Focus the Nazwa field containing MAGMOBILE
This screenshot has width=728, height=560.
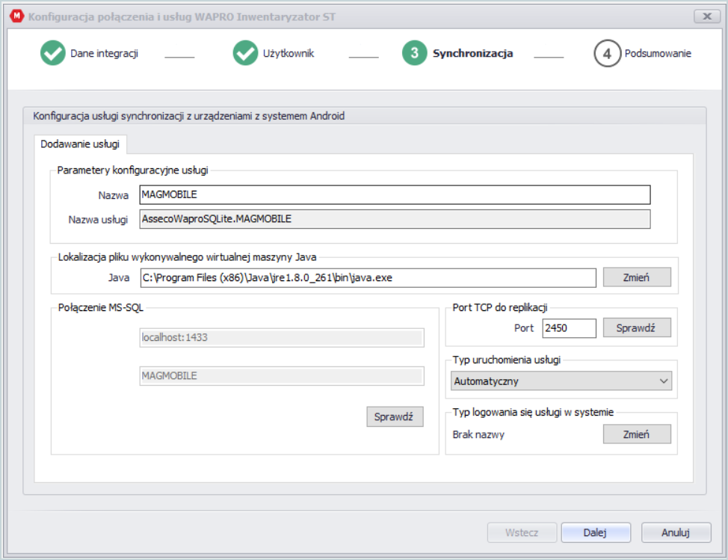point(395,194)
